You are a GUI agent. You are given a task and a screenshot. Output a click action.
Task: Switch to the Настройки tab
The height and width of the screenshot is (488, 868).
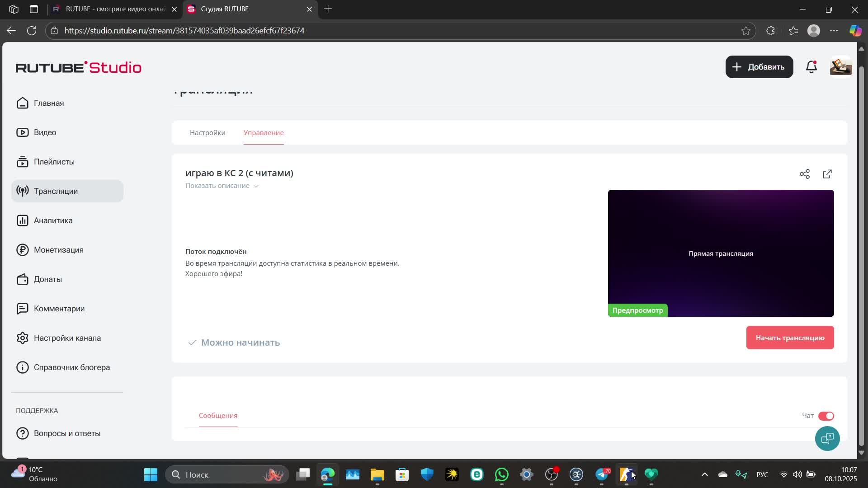pos(208,133)
